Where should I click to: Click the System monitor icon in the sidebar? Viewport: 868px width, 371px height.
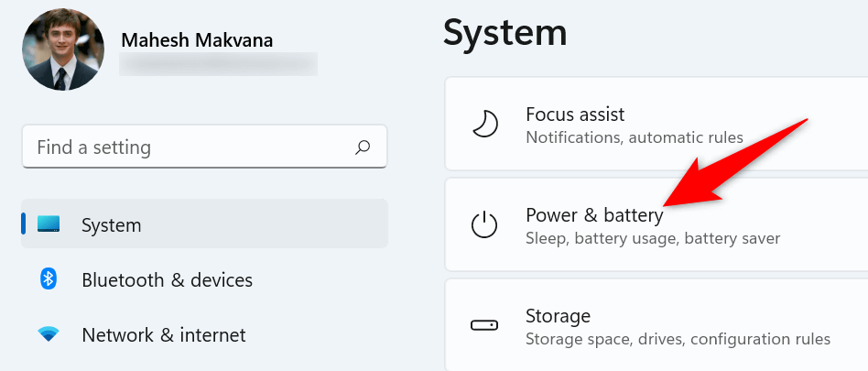coord(49,224)
